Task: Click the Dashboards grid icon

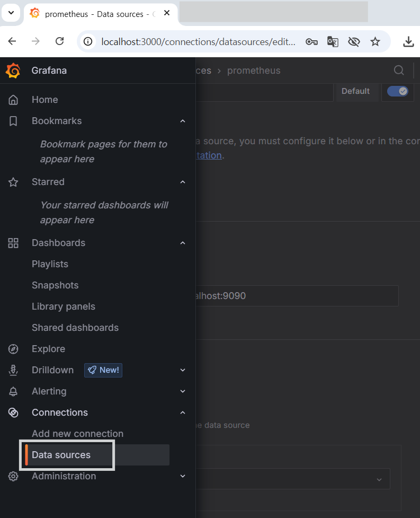Action: 13,243
